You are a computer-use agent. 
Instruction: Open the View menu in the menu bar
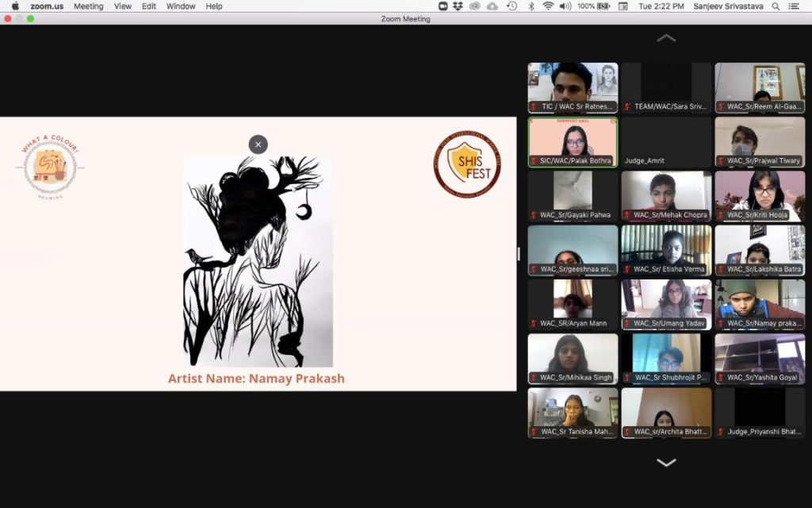pos(123,6)
